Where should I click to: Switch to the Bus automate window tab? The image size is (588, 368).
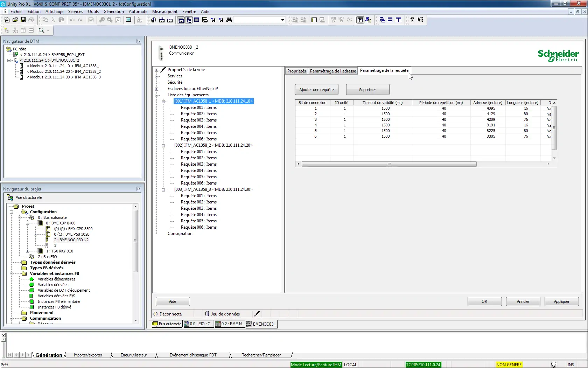point(167,324)
